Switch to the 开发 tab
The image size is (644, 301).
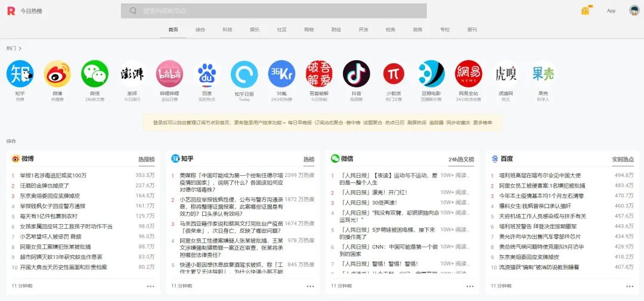[x=363, y=30]
